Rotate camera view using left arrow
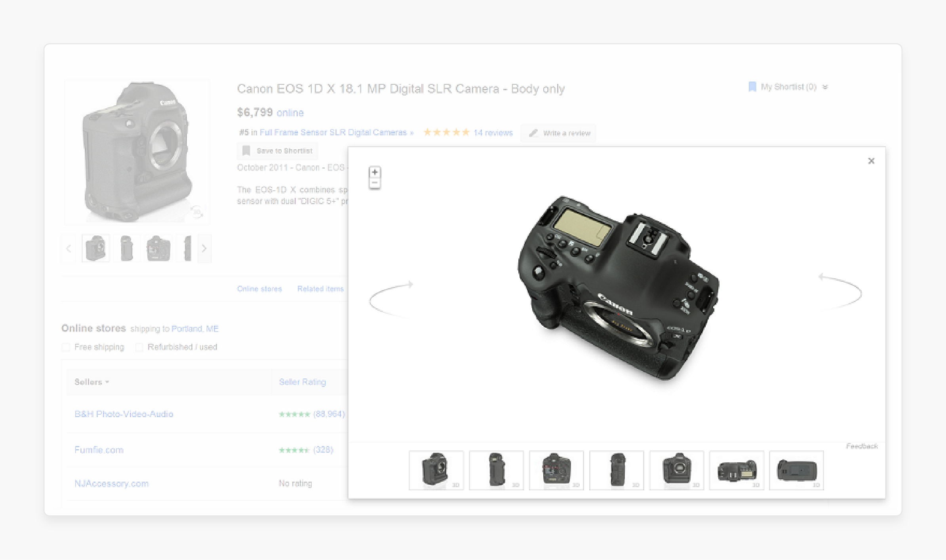Screen dimensions: 946x560 392,298
